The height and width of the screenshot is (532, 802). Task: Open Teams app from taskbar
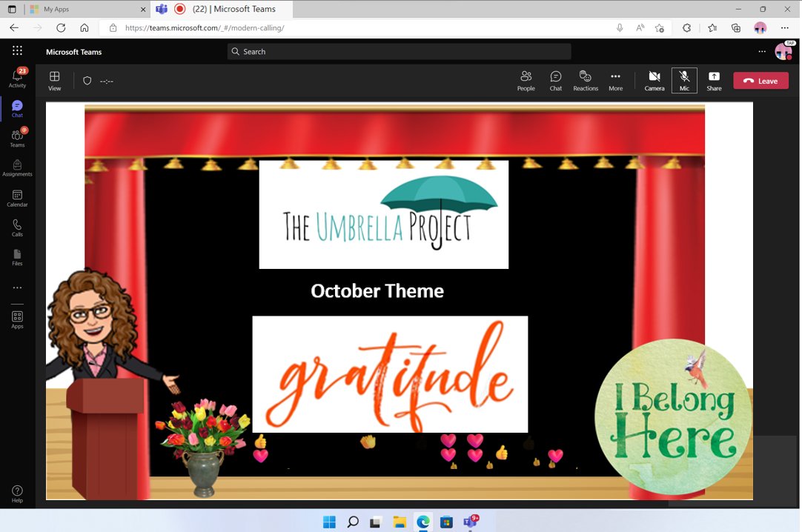471,522
